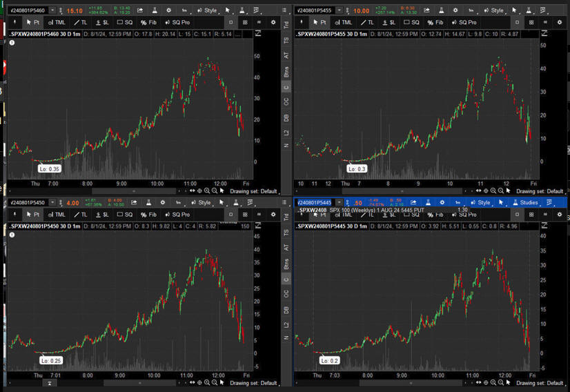Click the Style button in top-left chart

(x=206, y=10)
